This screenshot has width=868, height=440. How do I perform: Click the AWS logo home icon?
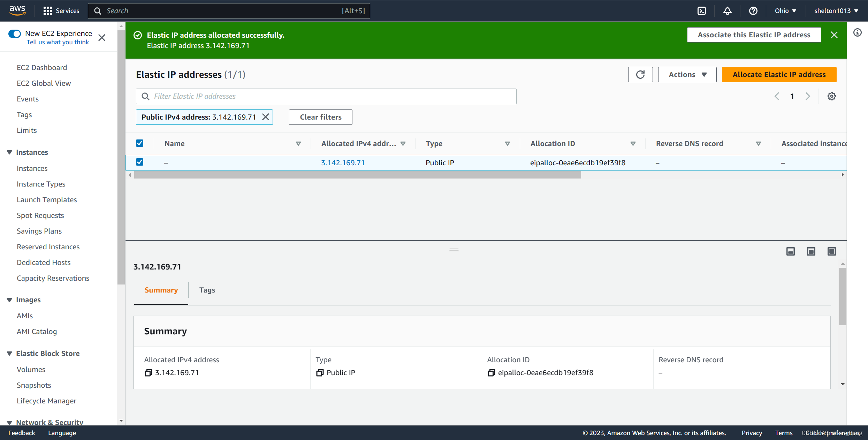[x=17, y=10]
